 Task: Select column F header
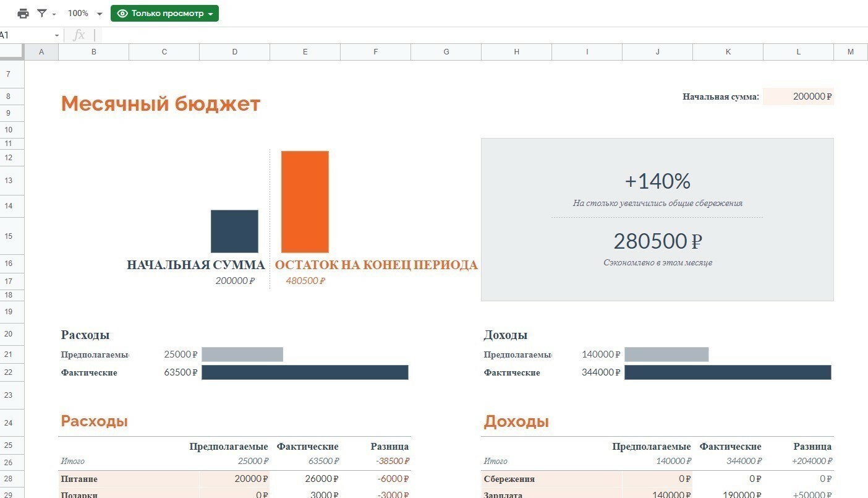(x=376, y=52)
